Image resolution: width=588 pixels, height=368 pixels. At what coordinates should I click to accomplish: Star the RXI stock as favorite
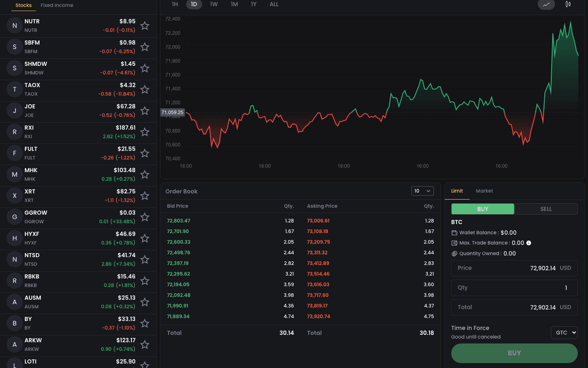[x=145, y=132]
